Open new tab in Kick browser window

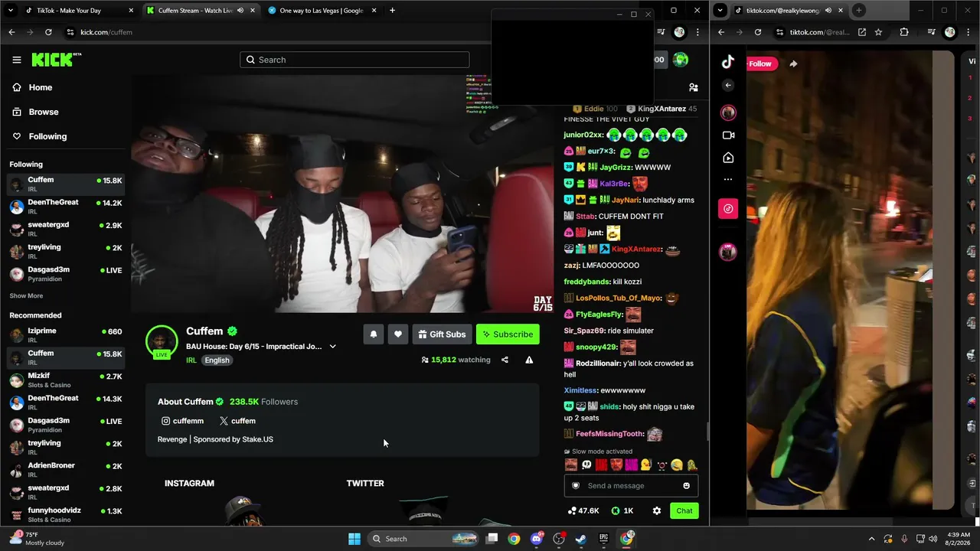tap(392, 11)
